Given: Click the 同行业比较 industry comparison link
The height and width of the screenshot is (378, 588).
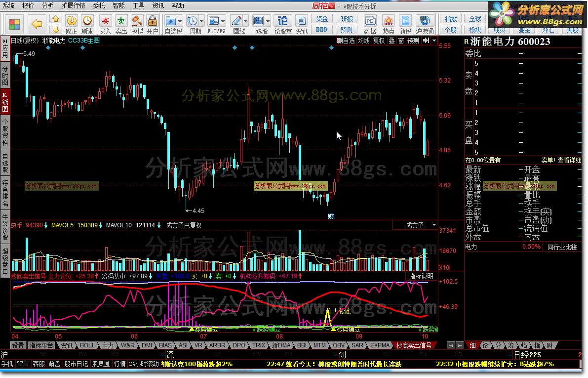Looking at the screenshot, I should click(562, 247).
